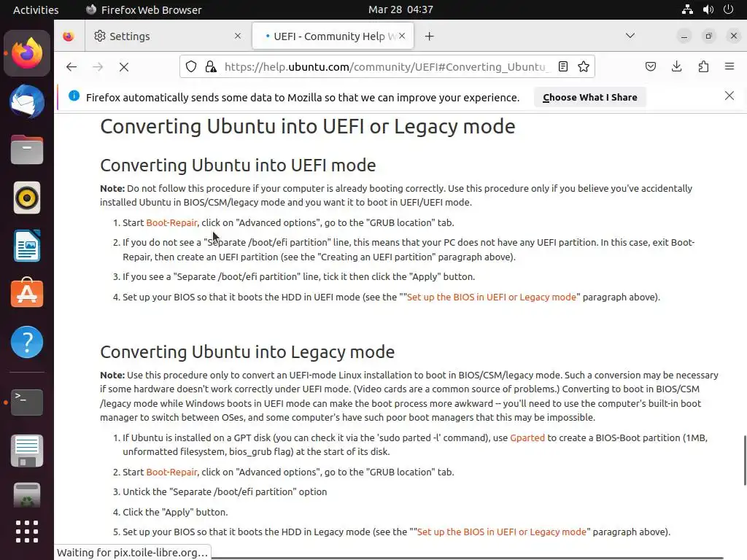Click Firefox Web Browser app menu in top bar
The width and height of the screenshot is (747, 560).
click(144, 9)
